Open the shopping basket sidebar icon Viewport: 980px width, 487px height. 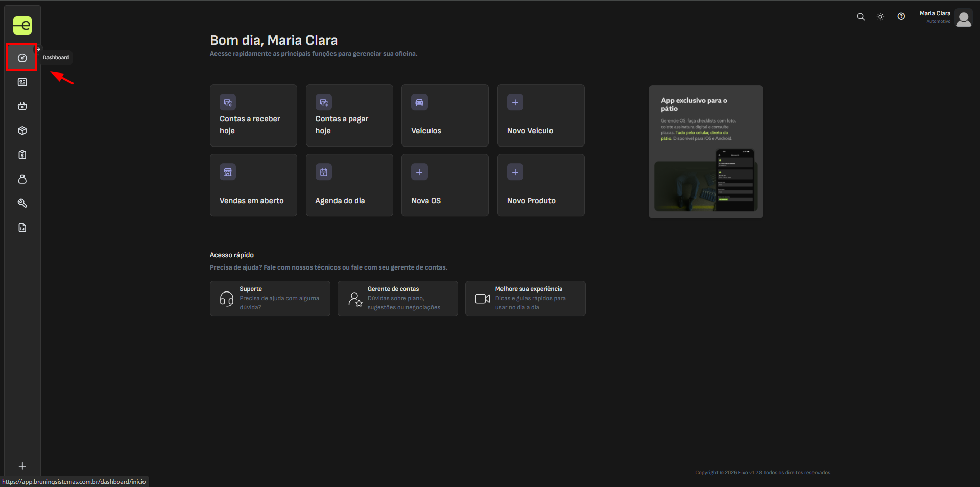pos(22,106)
